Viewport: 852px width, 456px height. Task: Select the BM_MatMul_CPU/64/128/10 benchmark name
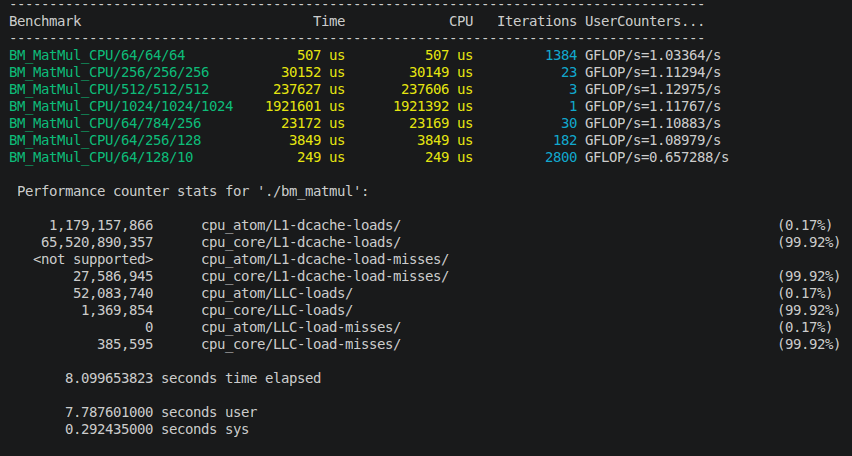click(101, 157)
